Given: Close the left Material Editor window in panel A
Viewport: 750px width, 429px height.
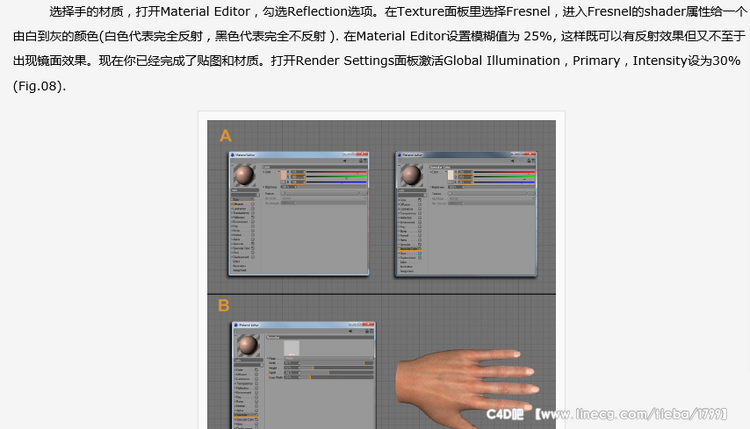Looking at the screenshot, I should [362, 152].
